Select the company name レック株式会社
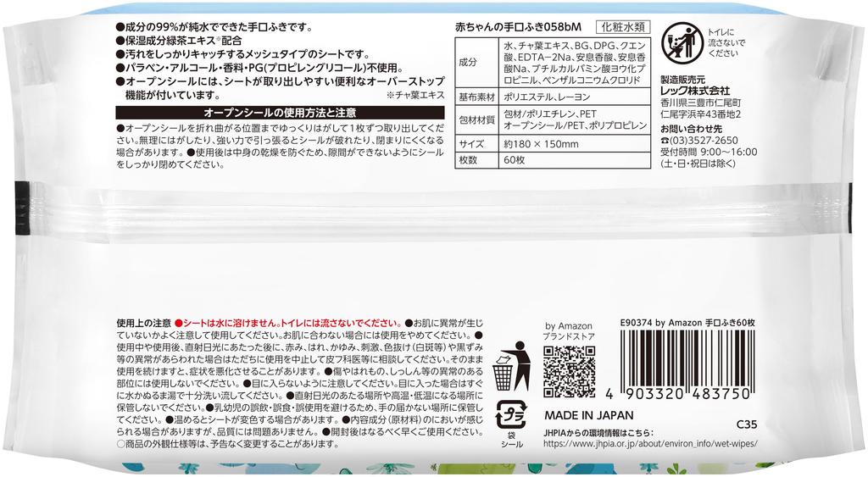The height and width of the screenshot is (477, 868). click(695, 91)
